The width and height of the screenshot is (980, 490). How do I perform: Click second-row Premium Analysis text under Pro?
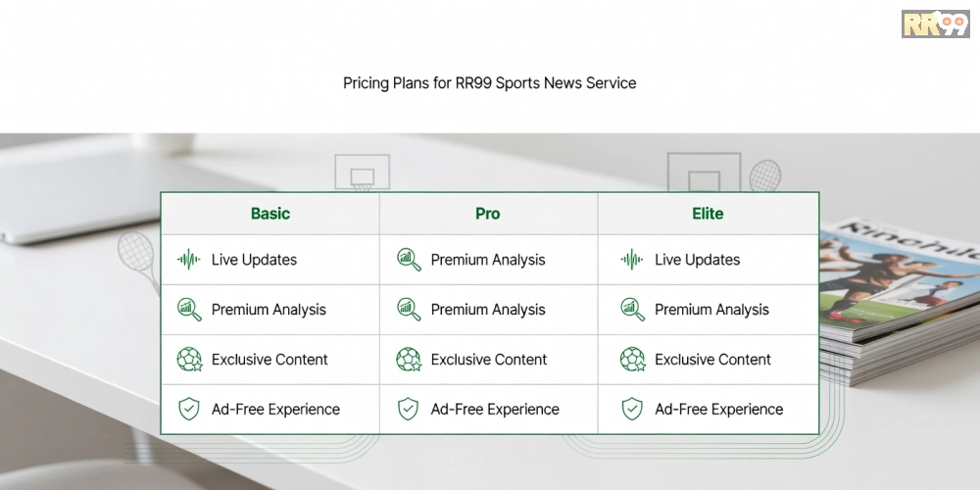(x=488, y=310)
